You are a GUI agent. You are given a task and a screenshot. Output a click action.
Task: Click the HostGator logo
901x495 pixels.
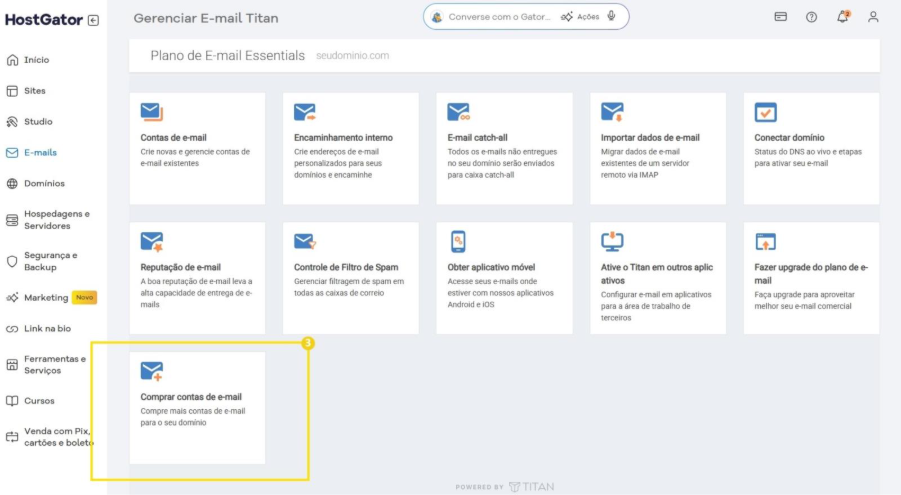pyautogui.click(x=44, y=20)
